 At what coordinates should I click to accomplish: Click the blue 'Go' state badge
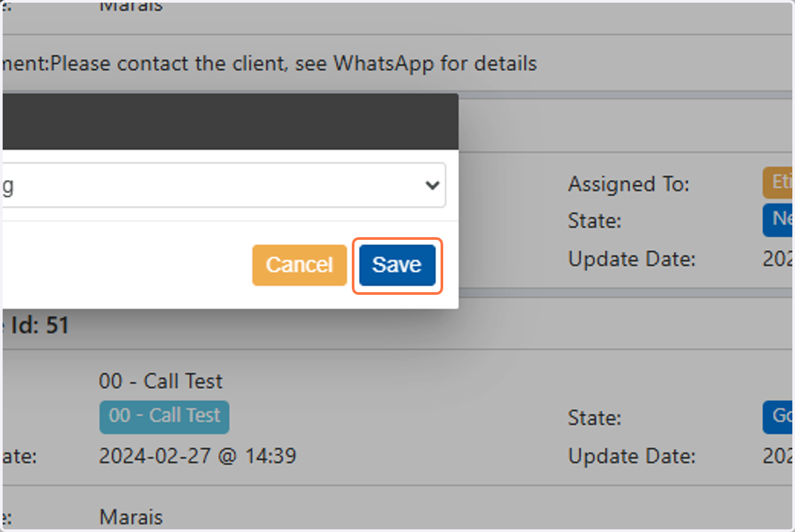tap(778, 416)
